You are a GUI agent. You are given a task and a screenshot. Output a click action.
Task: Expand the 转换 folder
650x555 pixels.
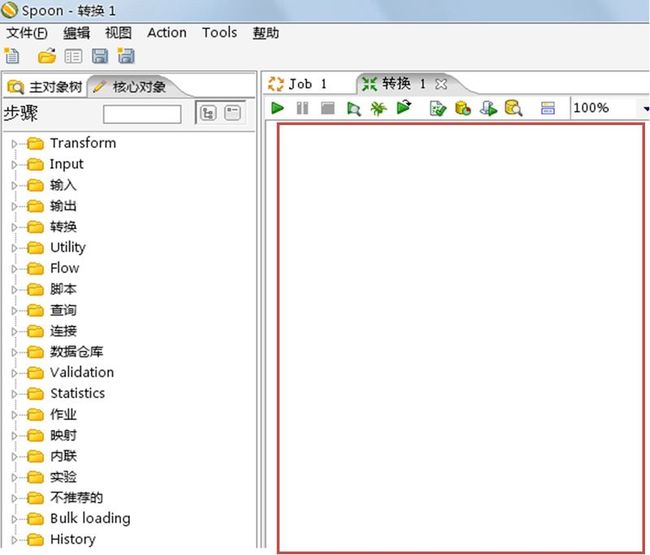click(x=14, y=227)
